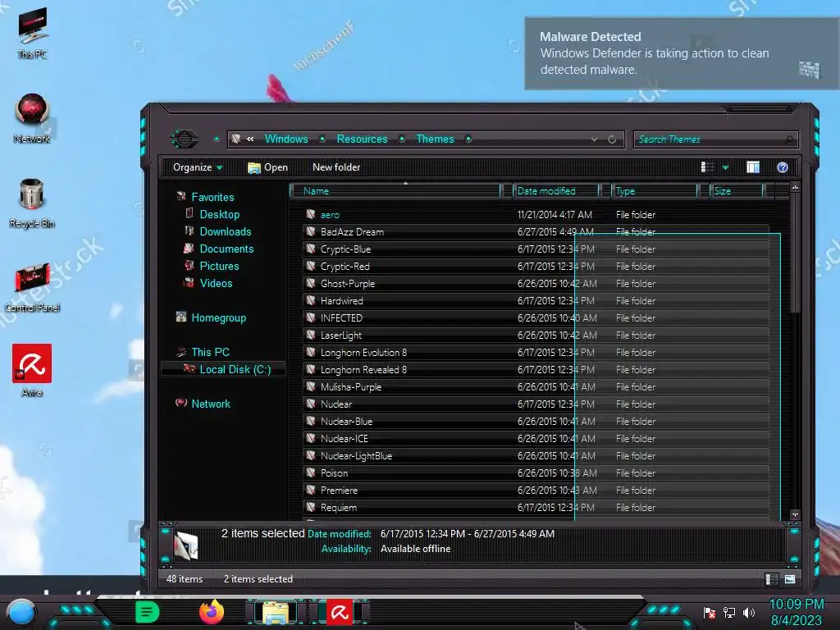
Task: Click the Malware Detected notification
Action: pos(682,53)
